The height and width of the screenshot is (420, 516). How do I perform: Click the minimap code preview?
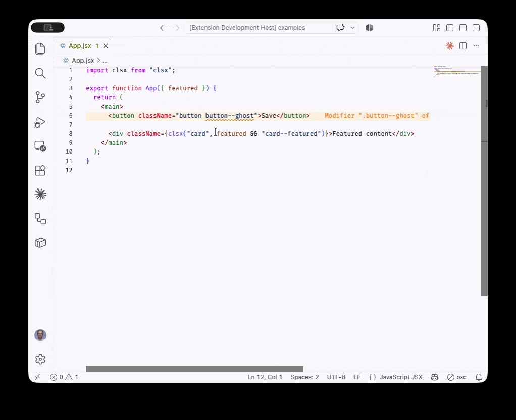pos(457,71)
